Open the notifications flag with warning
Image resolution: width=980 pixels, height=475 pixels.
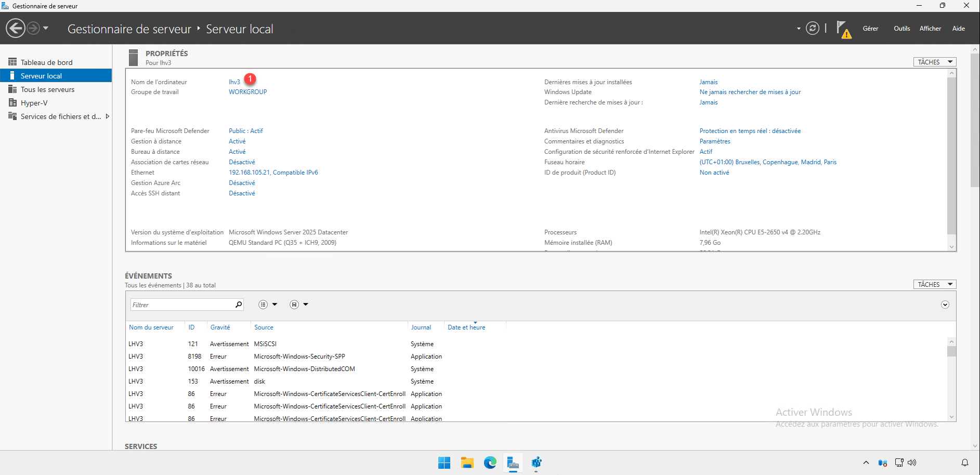tap(843, 29)
